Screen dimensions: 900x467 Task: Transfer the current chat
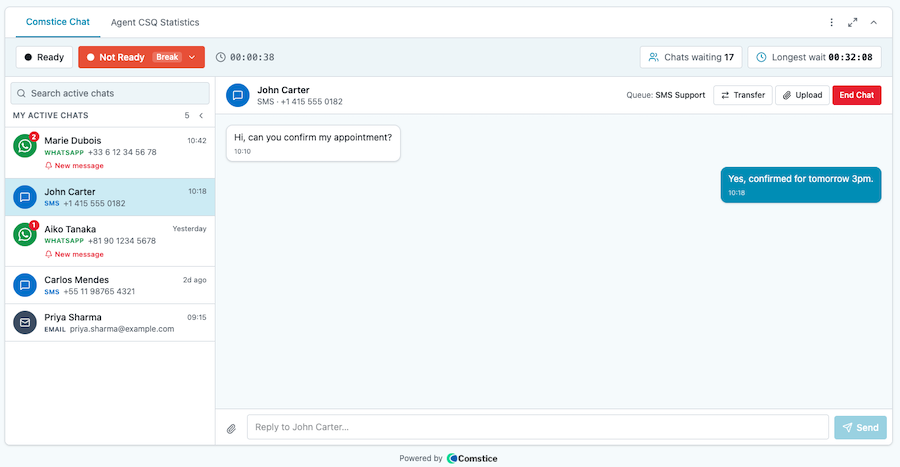(x=743, y=95)
